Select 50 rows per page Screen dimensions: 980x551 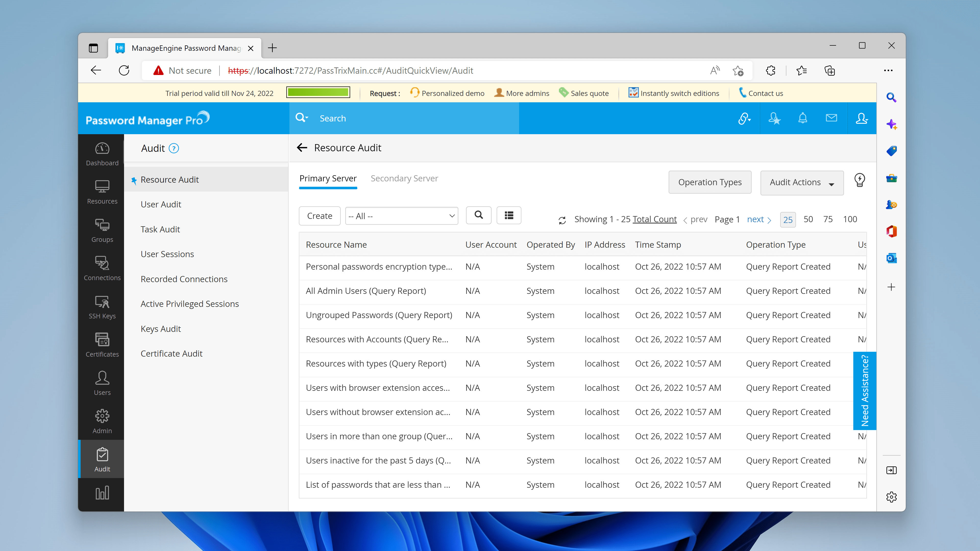pyautogui.click(x=808, y=219)
